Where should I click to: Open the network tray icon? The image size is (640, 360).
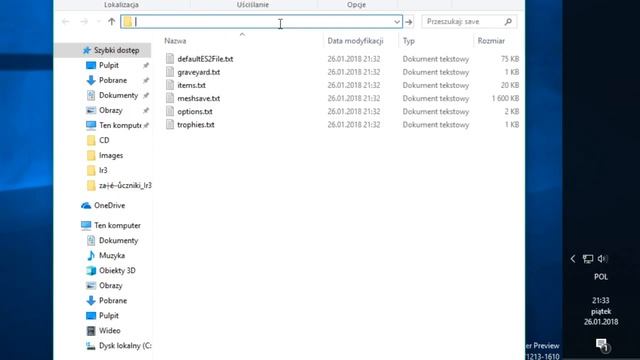(588, 259)
